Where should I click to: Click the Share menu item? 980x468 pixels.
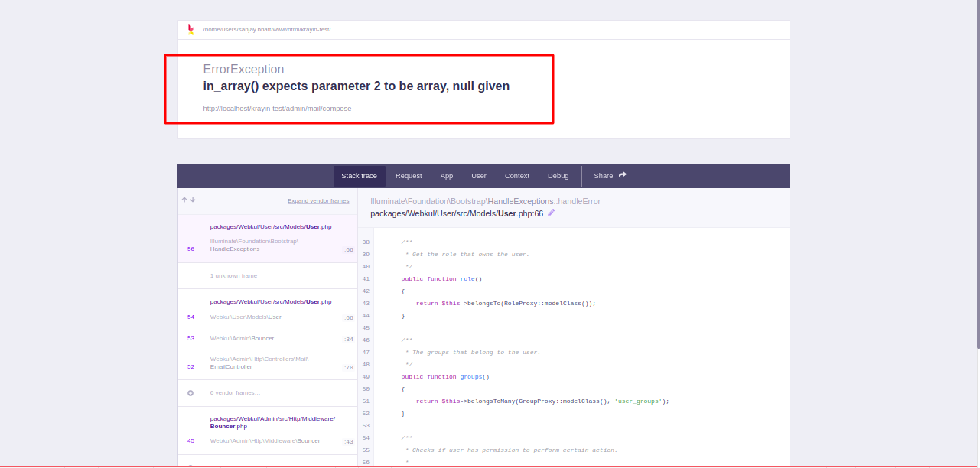coord(603,176)
